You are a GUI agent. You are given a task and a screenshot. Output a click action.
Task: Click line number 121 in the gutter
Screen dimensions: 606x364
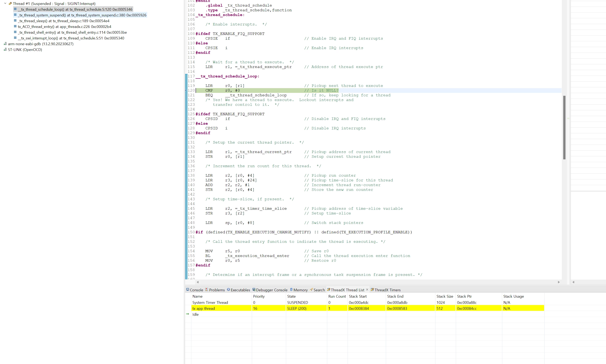click(191, 95)
